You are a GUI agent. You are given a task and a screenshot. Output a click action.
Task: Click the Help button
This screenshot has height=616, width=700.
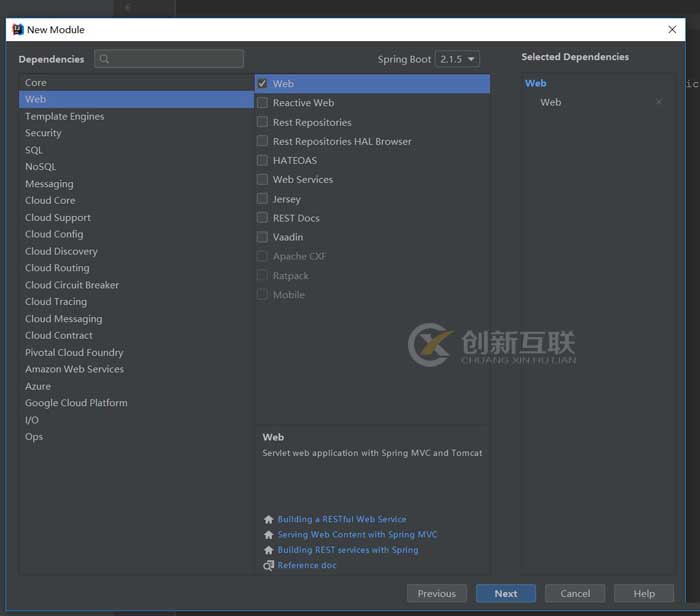(644, 594)
